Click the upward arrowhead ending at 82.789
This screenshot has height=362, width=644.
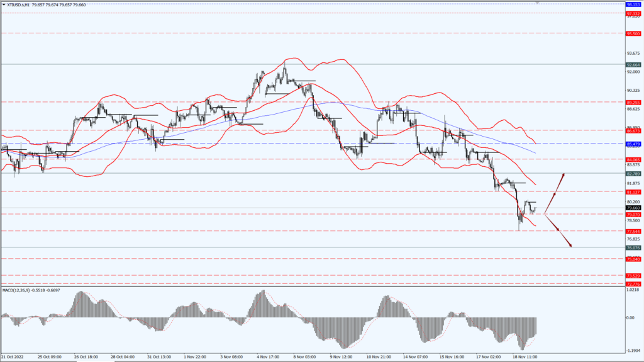click(x=563, y=174)
